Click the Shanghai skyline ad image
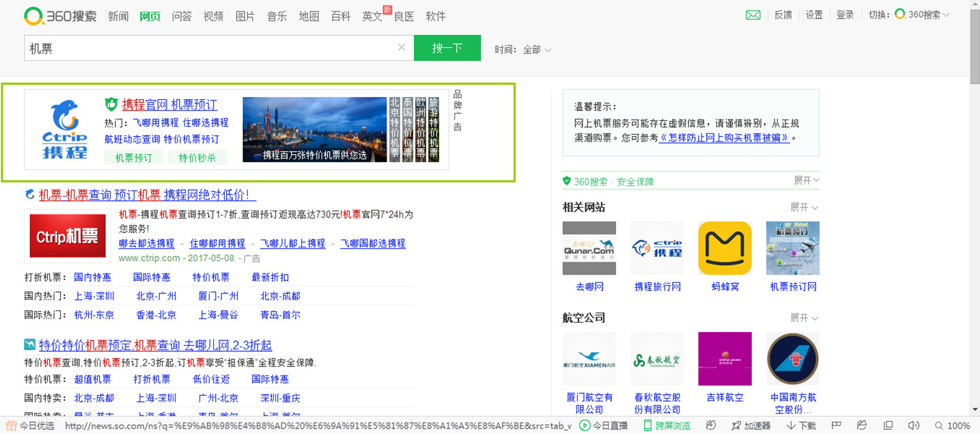980x434 pixels. click(315, 129)
